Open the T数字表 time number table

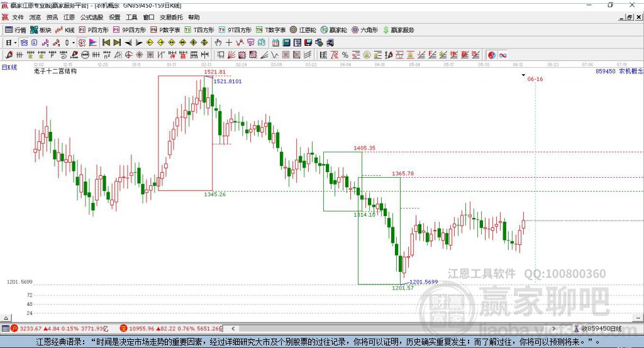tap(270, 30)
